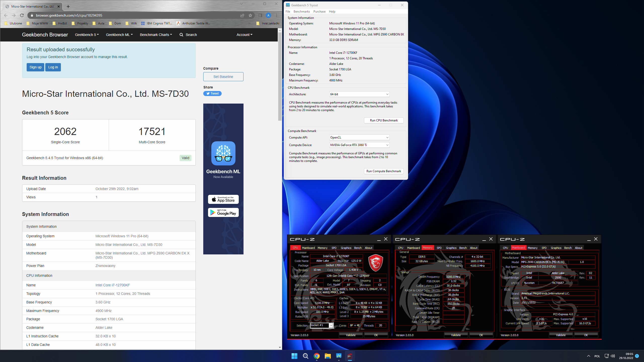The width and height of the screenshot is (644, 362).
Task: Switch to Mainboard tab in first CPU-Z window
Action: click(x=308, y=248)
